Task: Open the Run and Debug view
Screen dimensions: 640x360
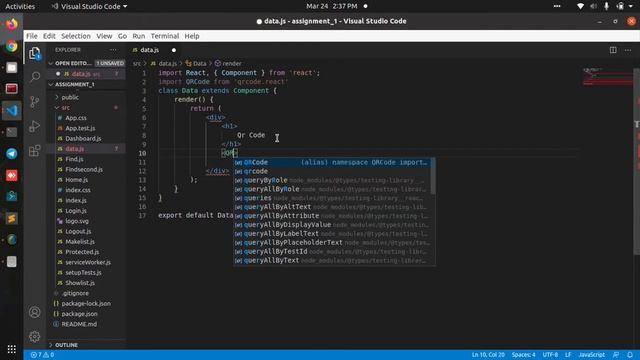Action: pyautogui.click(x=35, y=126)
